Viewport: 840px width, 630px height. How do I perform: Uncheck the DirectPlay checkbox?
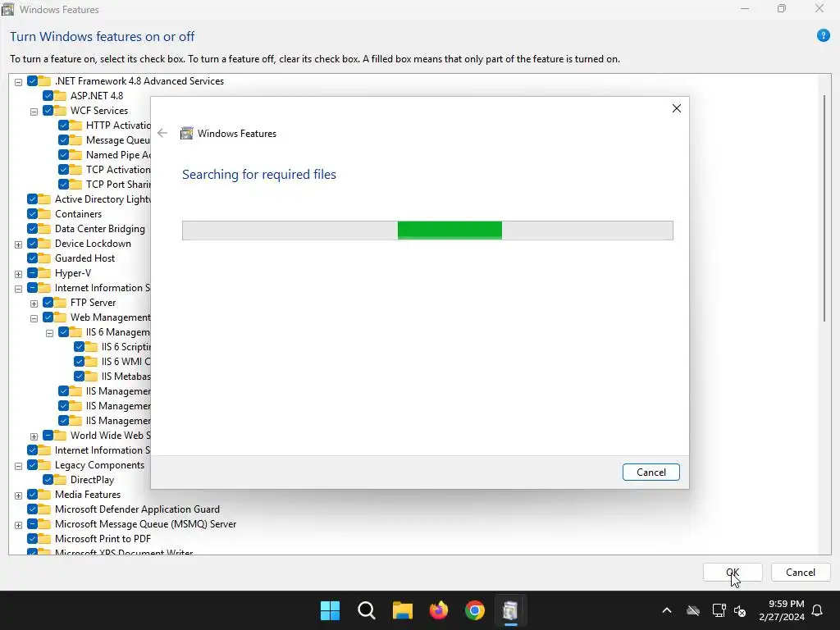(48, 479)
